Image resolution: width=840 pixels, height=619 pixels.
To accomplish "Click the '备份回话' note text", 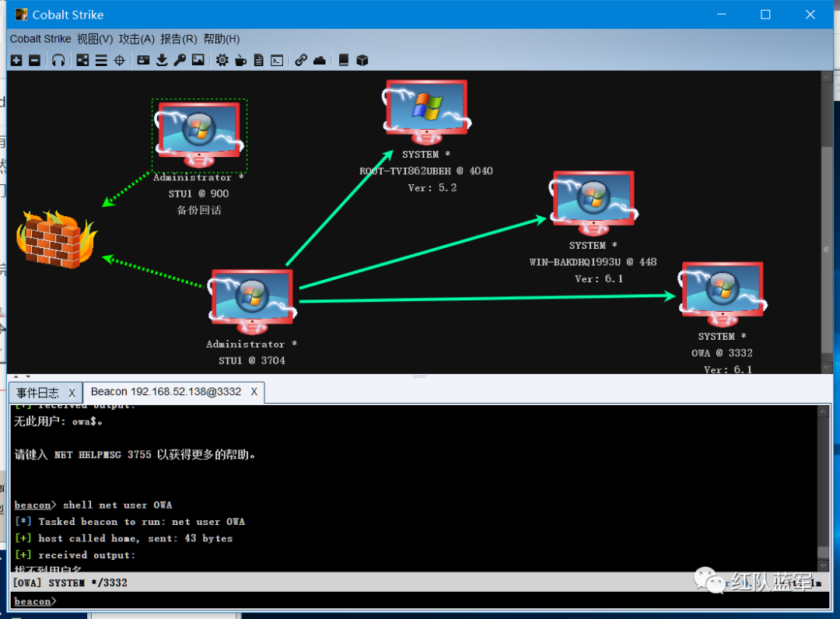I will [x=199, y=210].
